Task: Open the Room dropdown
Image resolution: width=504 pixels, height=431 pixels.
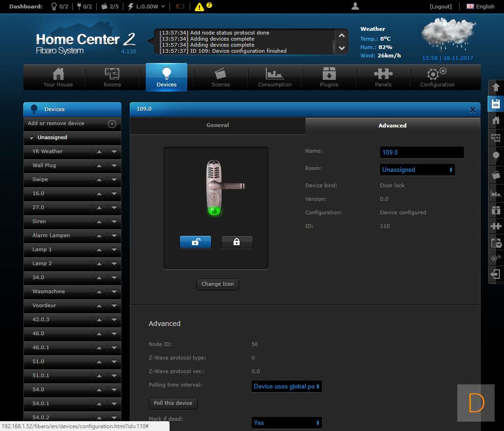Action: coord(417,170)
